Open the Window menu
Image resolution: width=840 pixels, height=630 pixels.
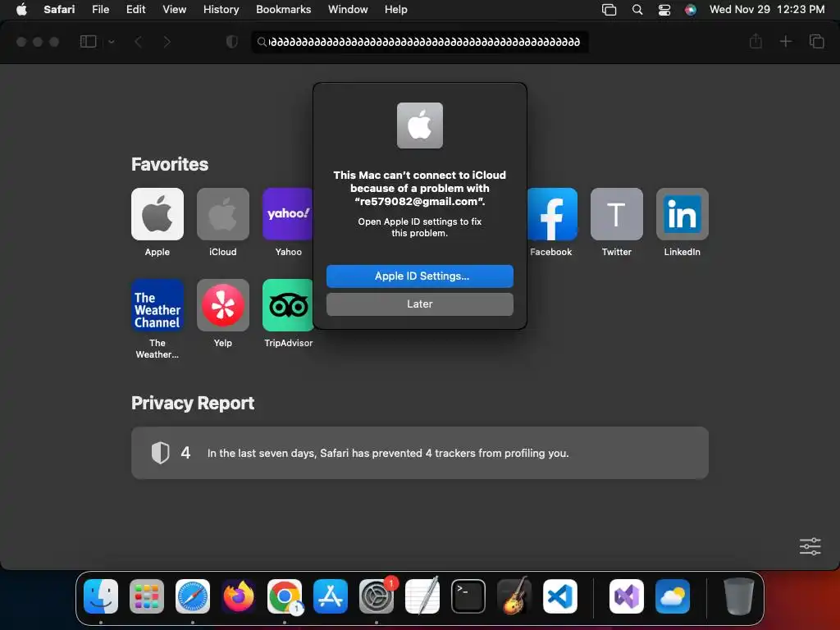click(x=348, y=9)
